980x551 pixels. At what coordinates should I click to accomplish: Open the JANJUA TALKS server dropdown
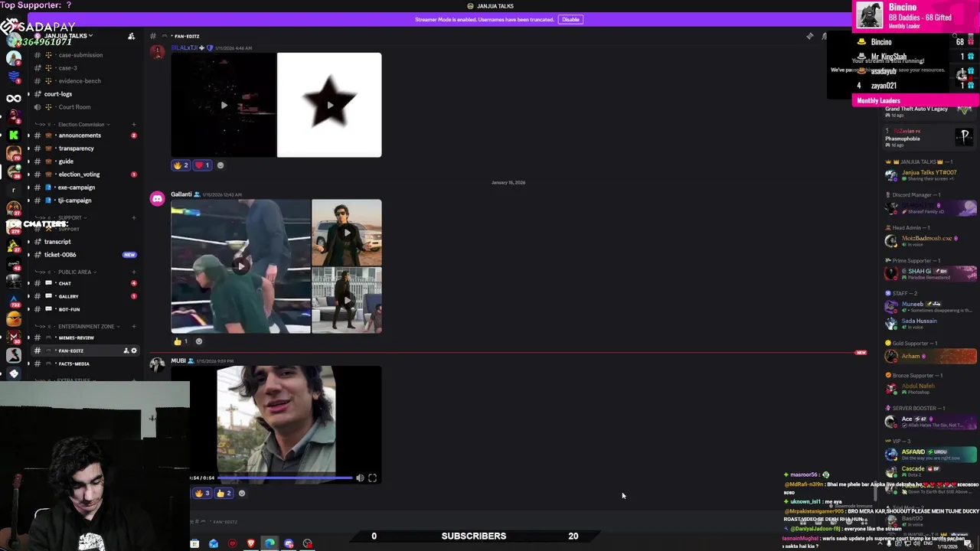click(x=67, y=36)
